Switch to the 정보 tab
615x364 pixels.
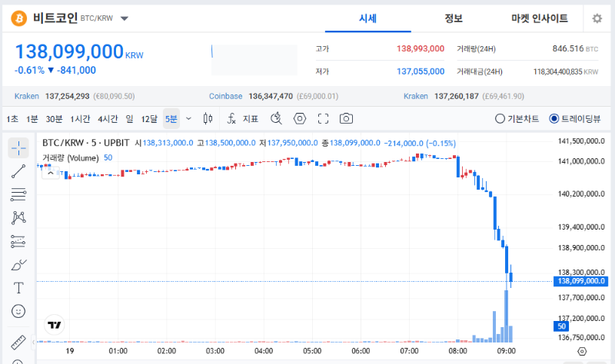[x=454, y=18]
